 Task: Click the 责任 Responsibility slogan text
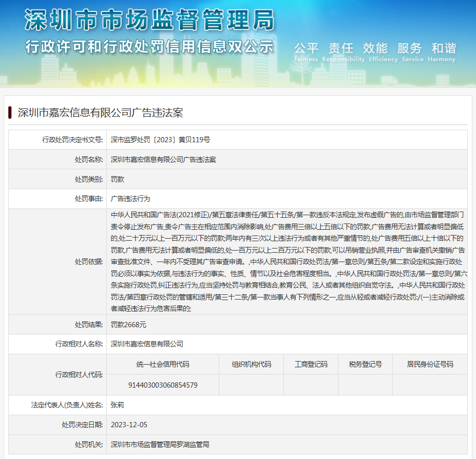pos(341,52)
